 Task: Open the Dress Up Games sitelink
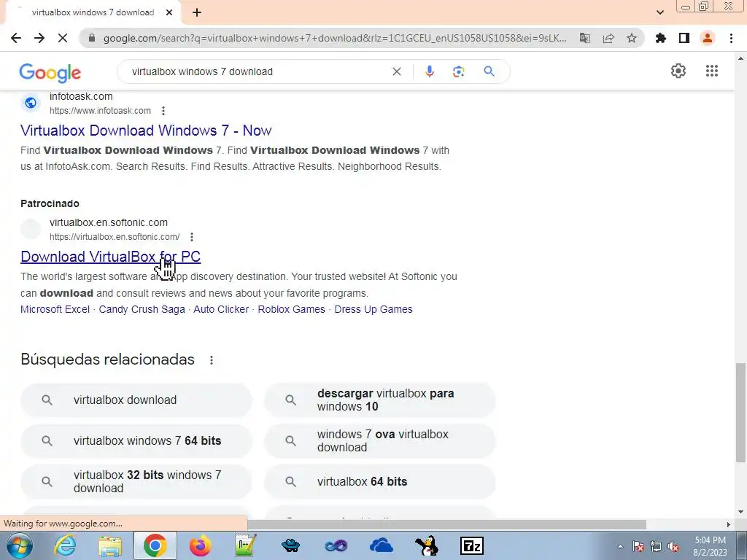coord(373,309)
